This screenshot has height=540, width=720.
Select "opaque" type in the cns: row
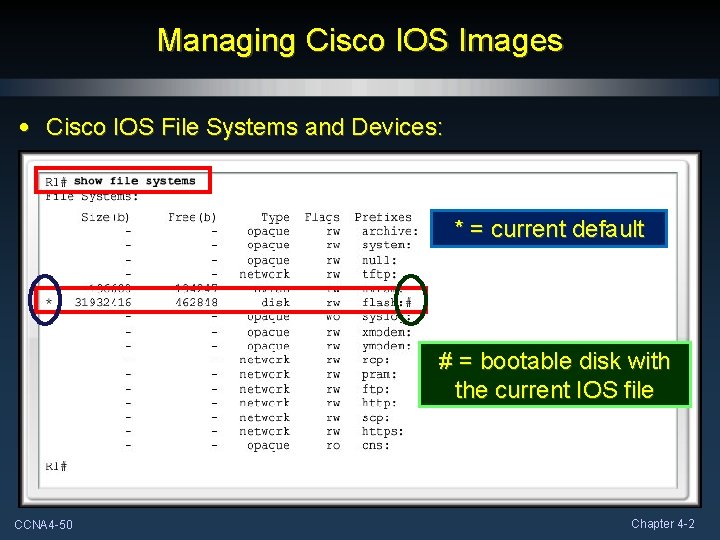[268, 446]
